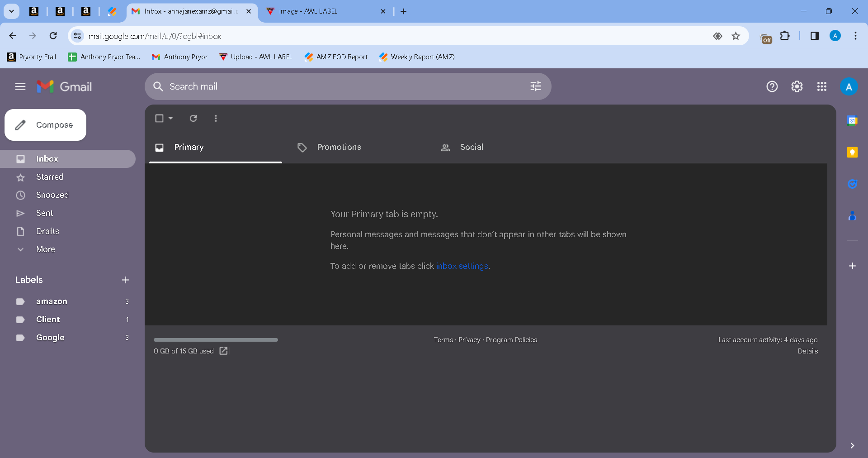This screenshot has height=458, width=868.
Task: Toggle Chrome side panel icon
Action: 815,36
